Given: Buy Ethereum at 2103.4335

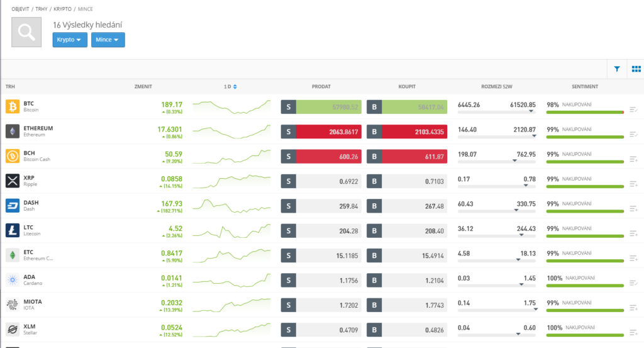Looking at the screenshot, I should pos(407,132).
